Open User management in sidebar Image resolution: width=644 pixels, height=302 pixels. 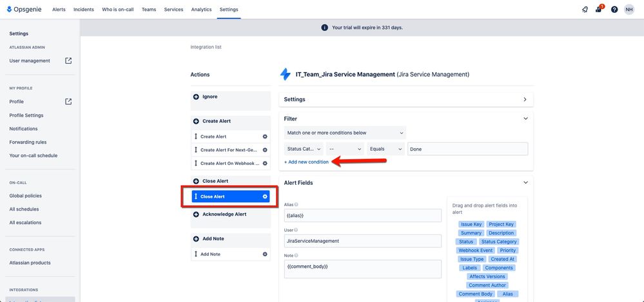[30, 61]
